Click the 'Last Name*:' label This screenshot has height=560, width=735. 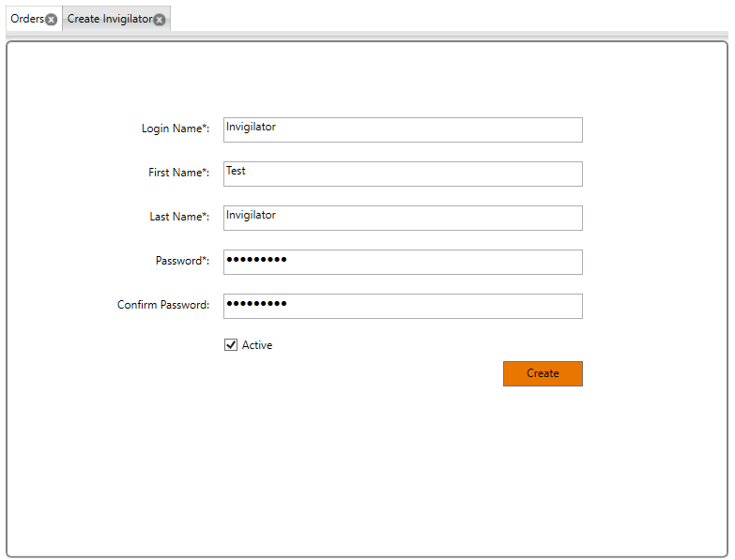click(x=179, y=217)
